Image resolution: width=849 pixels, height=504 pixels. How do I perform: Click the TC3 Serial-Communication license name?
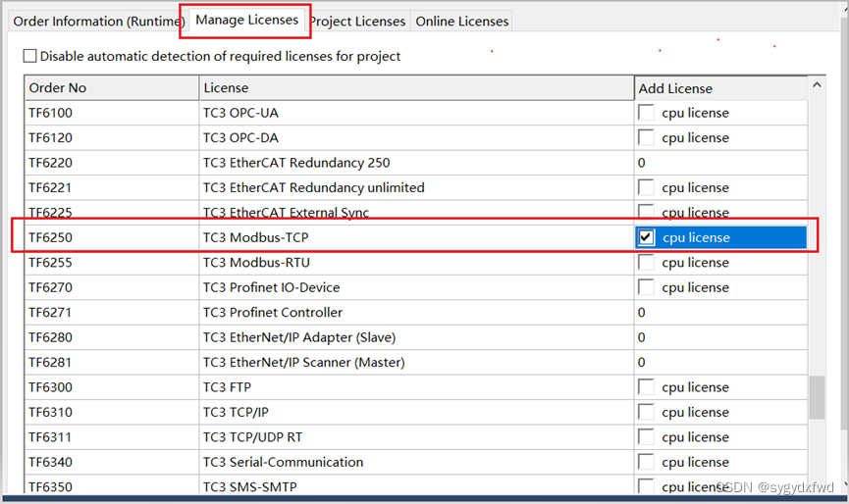click(x=283, y=461)
